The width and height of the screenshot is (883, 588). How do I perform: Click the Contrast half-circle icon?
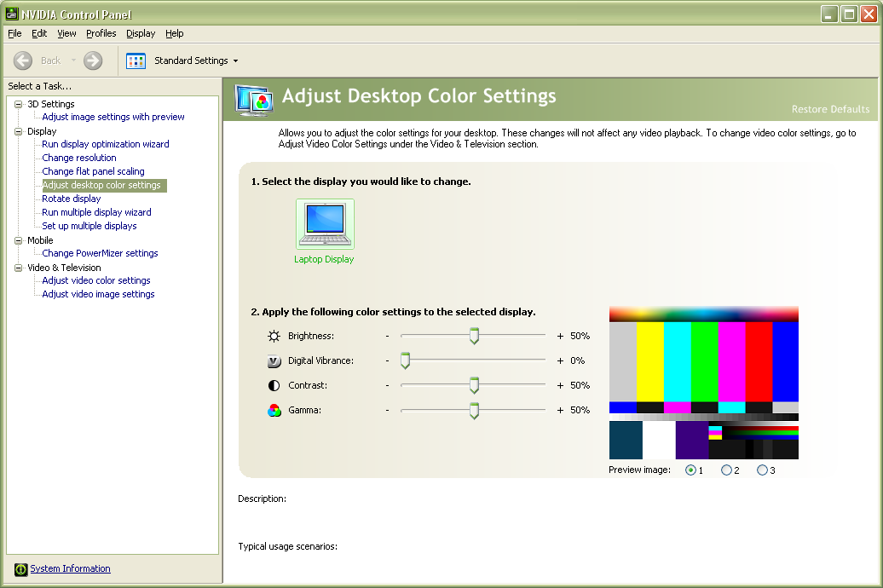click(274, 386)
